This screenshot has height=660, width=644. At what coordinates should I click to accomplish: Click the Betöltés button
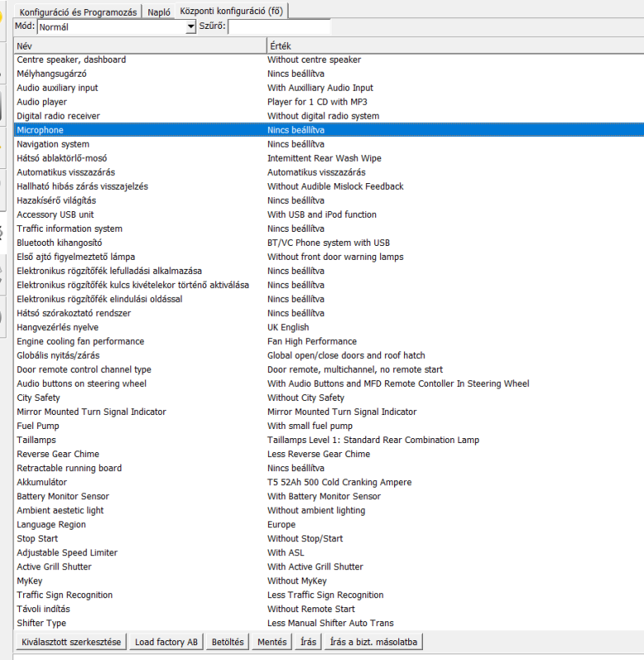228,642
